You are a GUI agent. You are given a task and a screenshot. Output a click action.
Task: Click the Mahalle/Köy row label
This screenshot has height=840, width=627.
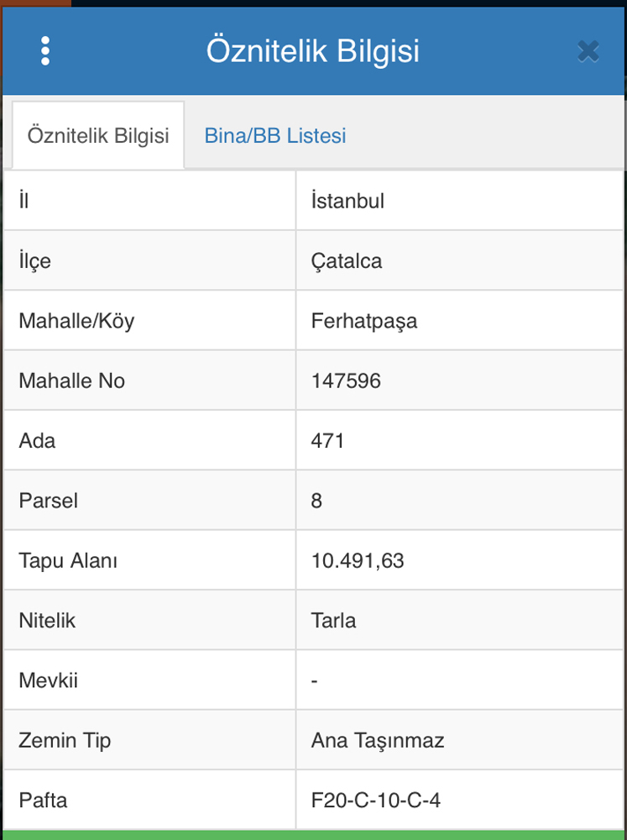click(x=76, y=321)
